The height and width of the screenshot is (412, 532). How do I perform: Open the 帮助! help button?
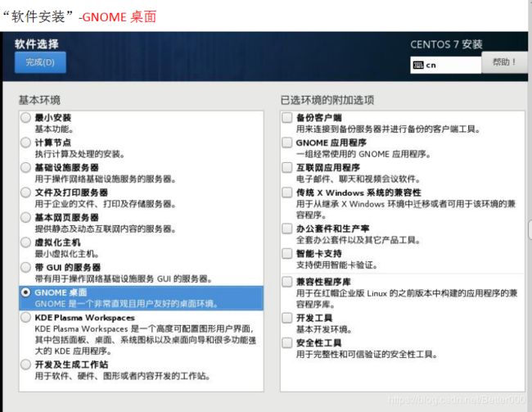click(x=504, y=62)
